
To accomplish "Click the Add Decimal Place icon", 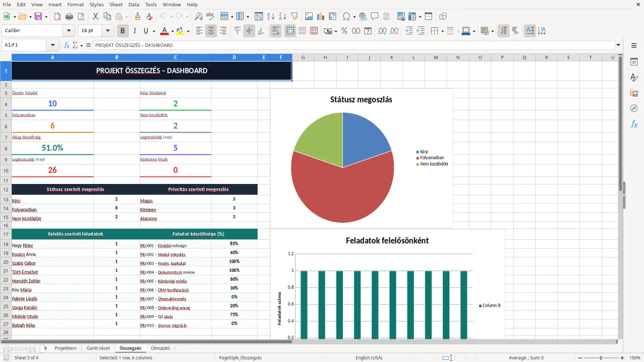I will (x=383, y=31).
